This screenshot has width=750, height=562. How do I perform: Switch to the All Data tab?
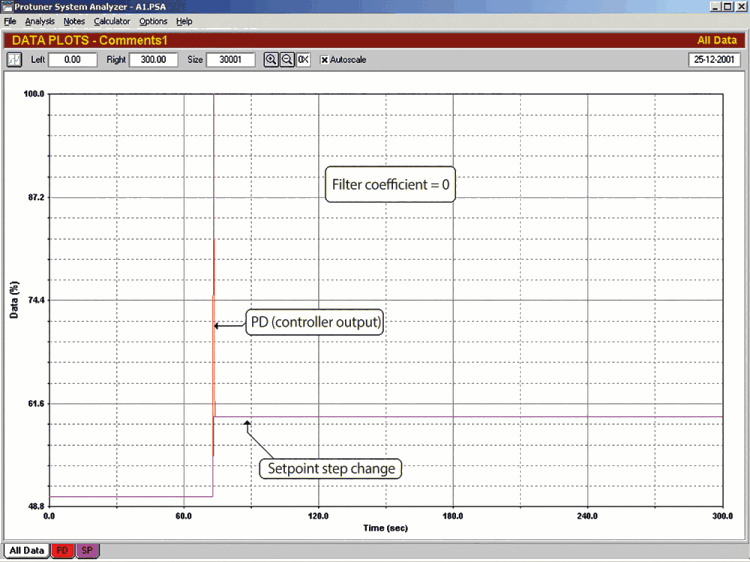[x=25, y=551]
